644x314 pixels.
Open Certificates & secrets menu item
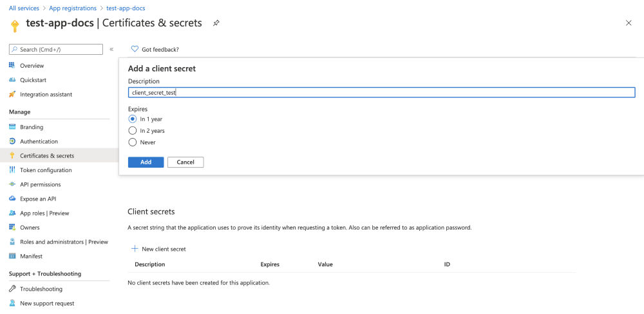click(47, 156)
